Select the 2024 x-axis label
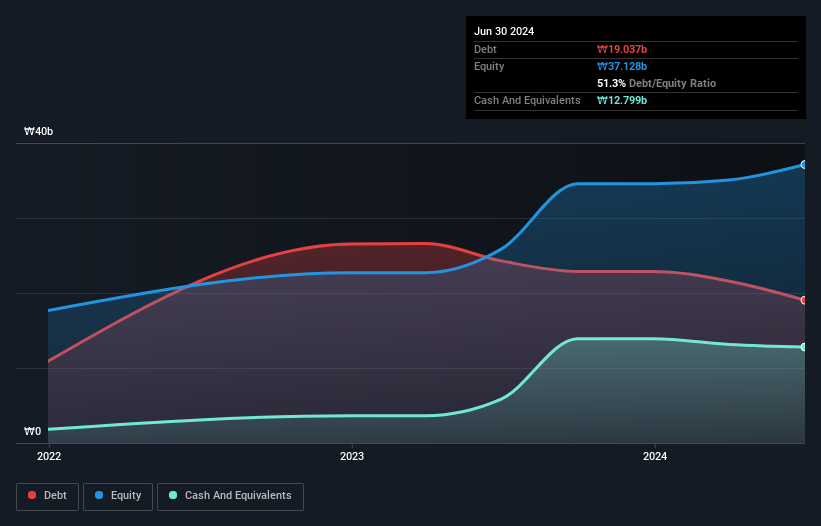Viewport: 821px width, 526px height. coord(655,456)
